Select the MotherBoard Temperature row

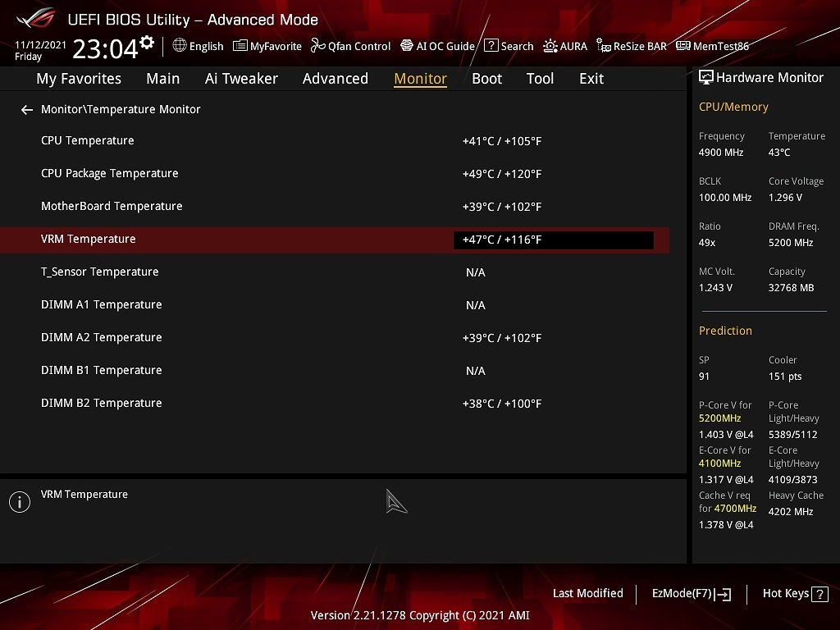(x=335, y=206)
